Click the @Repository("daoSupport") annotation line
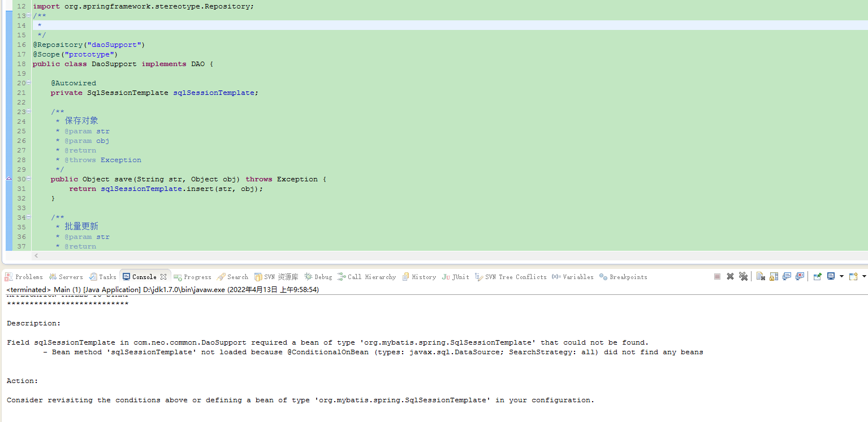The width and height of the screenshot is (868, 422). tap(89, 45)
